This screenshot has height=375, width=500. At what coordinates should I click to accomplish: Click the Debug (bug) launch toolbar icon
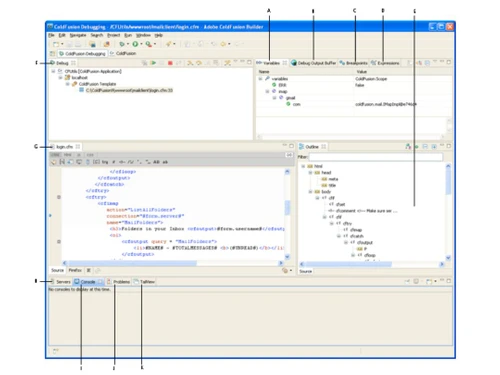tap(122, 44)
